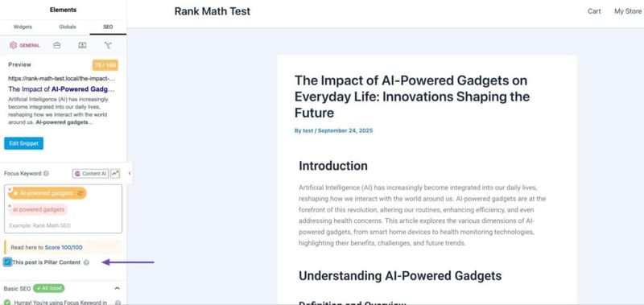Uncheck 'This post is Pillar Content' checkbox
The width and height of the screenshot is (644, 305).
[7, 262]
